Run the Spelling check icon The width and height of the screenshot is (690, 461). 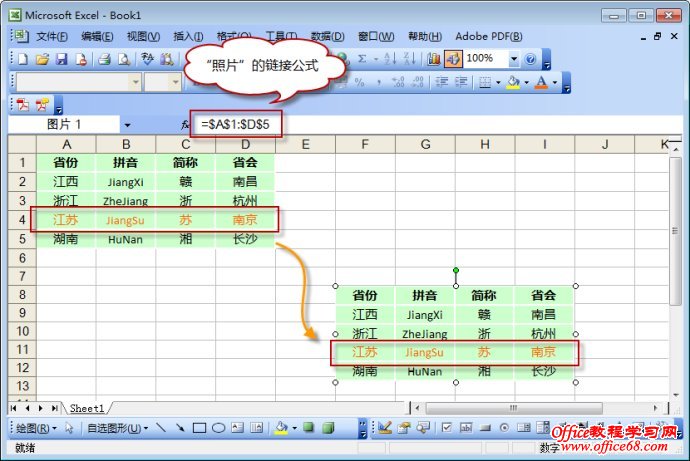pyautogui.click(x=147, y=59)
